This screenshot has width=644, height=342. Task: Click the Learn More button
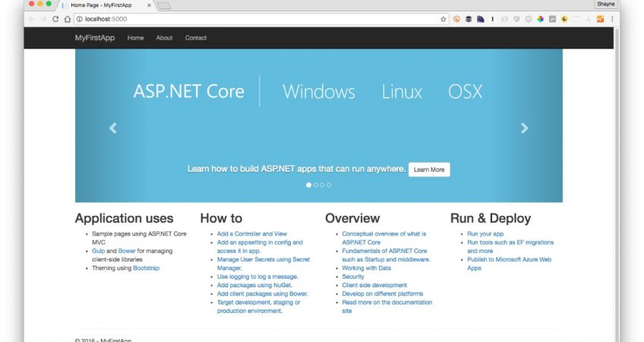429,169
